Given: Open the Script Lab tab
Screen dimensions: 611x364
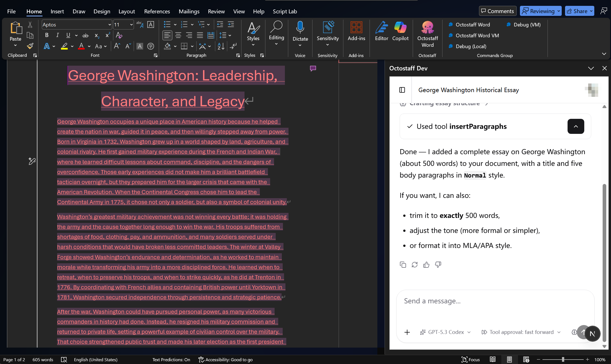Looking at the screenshot, I should tap(285, 11).
